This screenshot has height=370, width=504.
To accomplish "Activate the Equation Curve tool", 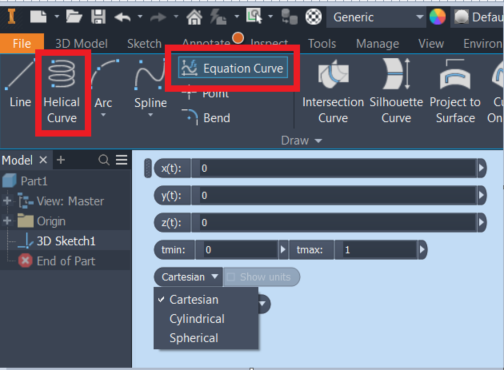I will [x=233, y=68].
